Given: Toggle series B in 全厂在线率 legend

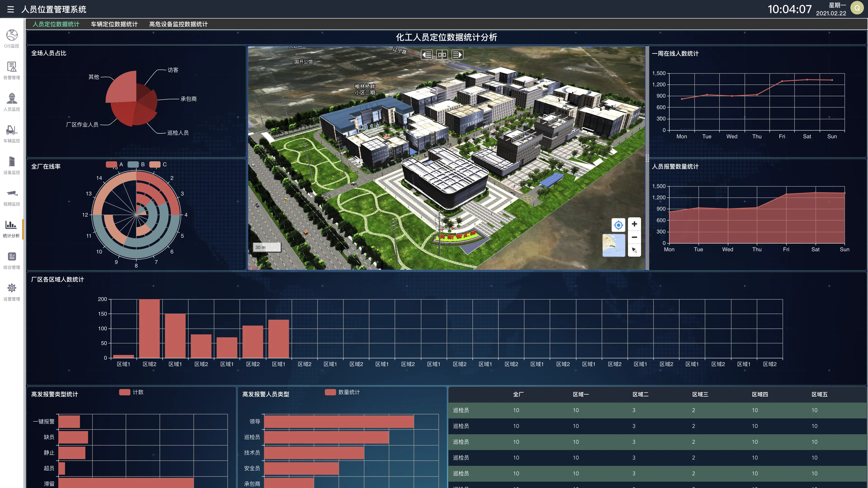Looking at the screenshot, I should pyautogui.click(x=136, y=164).
